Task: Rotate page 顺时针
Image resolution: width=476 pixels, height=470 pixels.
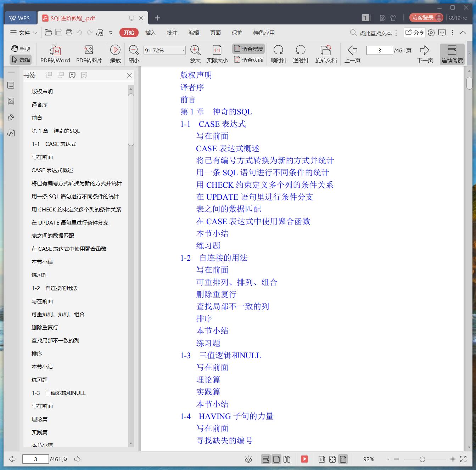Action: click(279, 54)
